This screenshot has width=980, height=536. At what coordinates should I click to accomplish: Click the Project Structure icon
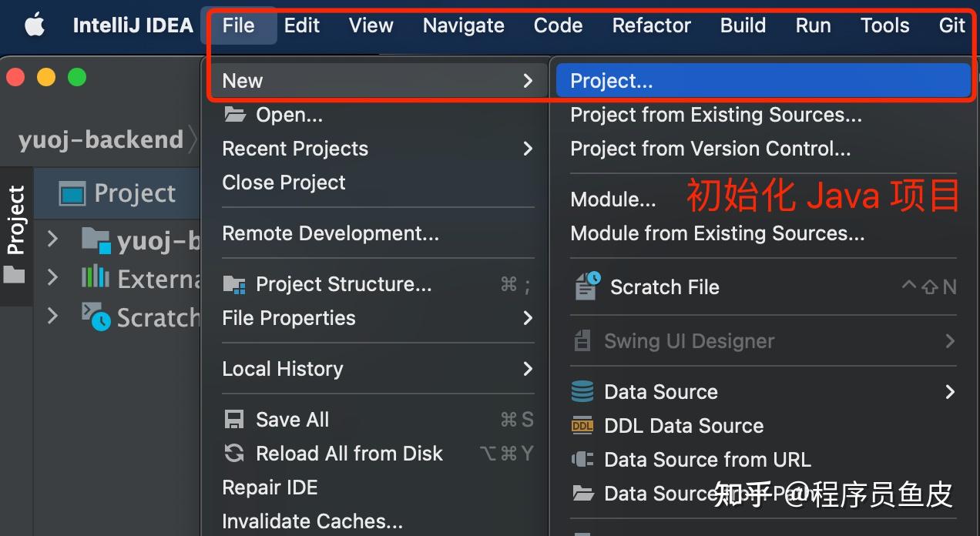(x=233, y=285)
